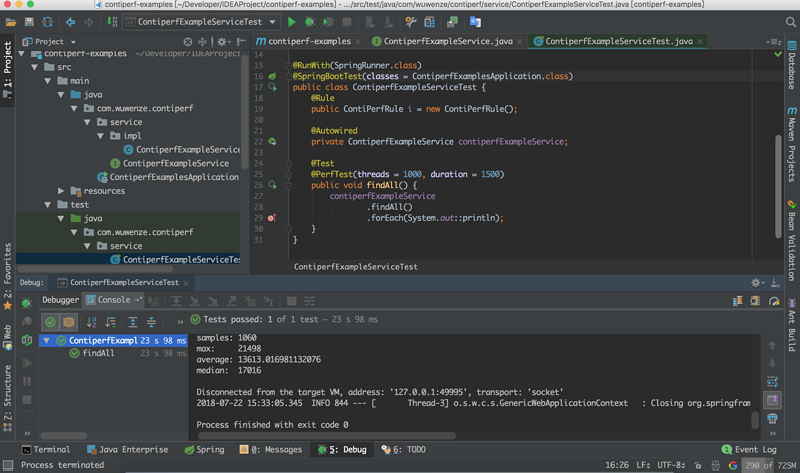
Task: Click the Open folder toolbar icon
Action: (11, 22)
